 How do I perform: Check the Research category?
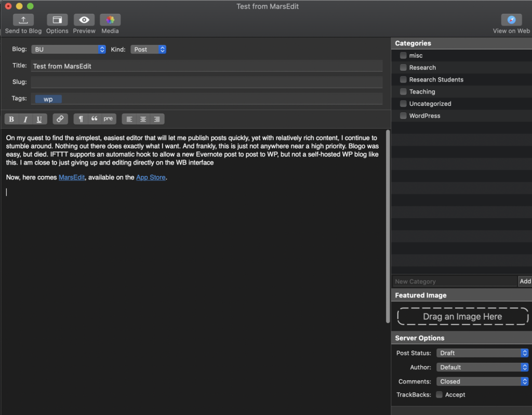pyautogui.click(x=403, y=67)
